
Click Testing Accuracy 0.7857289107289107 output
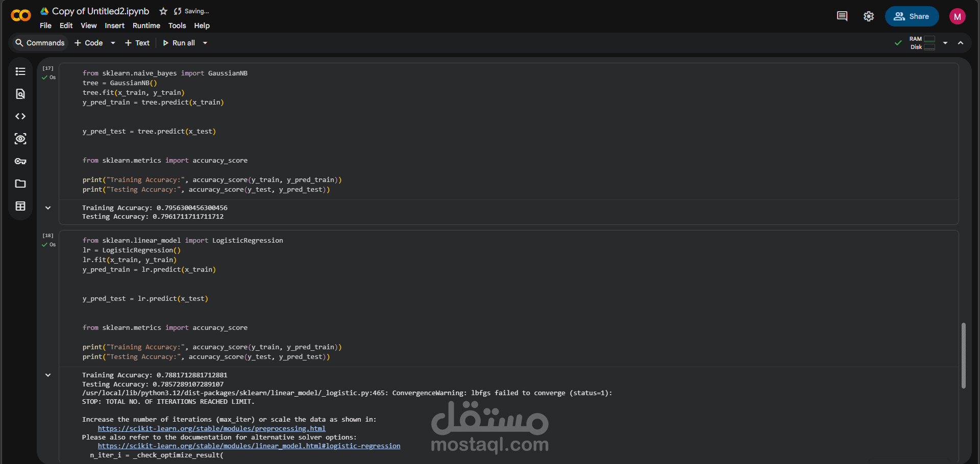click(153, 384)
